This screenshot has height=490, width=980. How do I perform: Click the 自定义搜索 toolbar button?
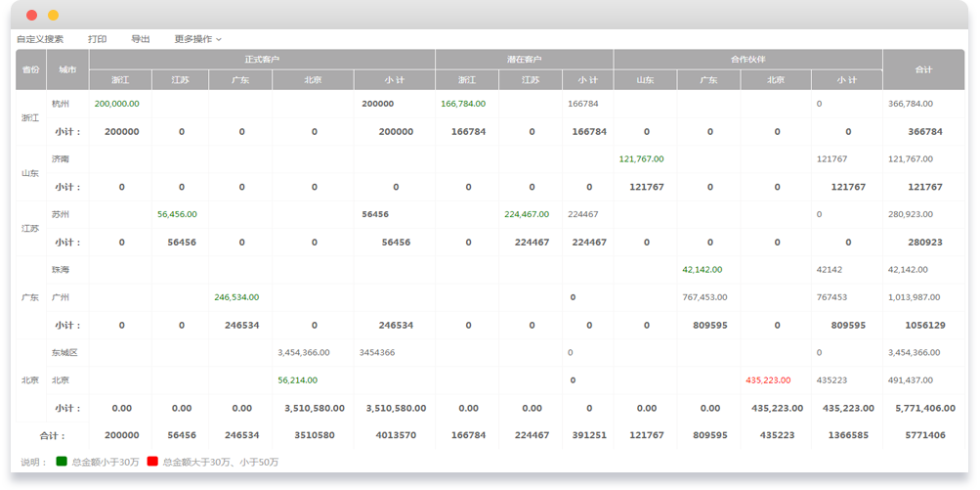tap(40, 39)
